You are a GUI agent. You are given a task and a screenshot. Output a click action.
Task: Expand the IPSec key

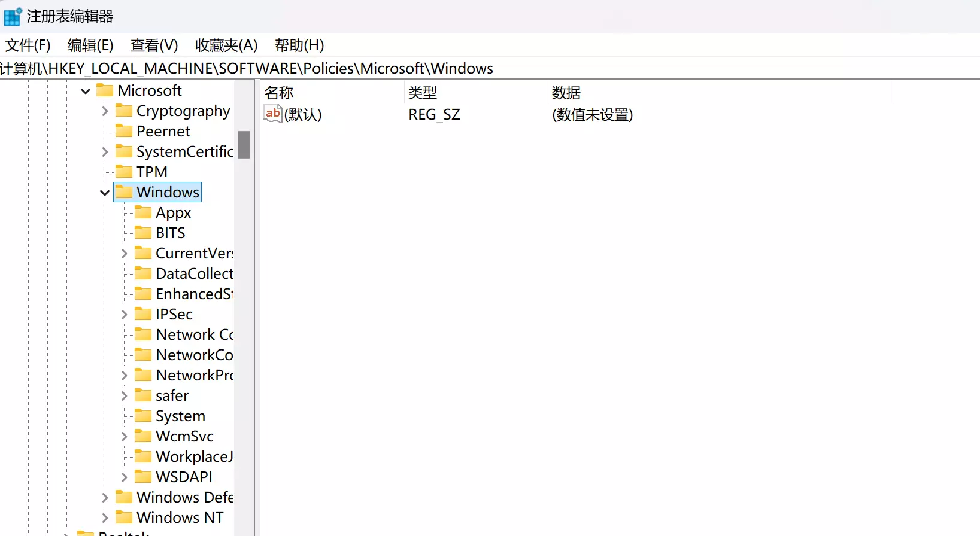[x=124, y=315]
